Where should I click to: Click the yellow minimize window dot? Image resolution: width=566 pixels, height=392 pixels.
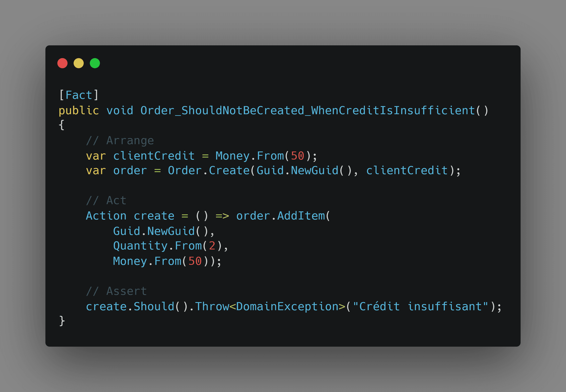coord(79,63)
